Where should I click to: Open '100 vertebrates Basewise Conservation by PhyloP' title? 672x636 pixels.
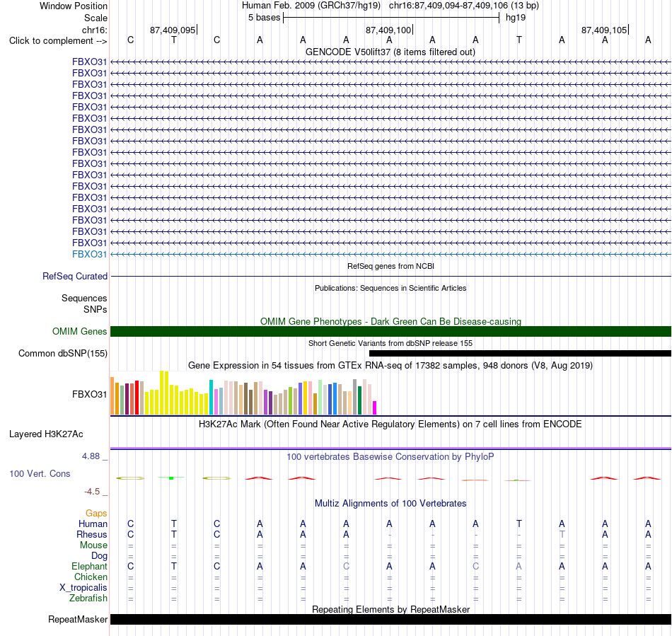pos(390,457)
